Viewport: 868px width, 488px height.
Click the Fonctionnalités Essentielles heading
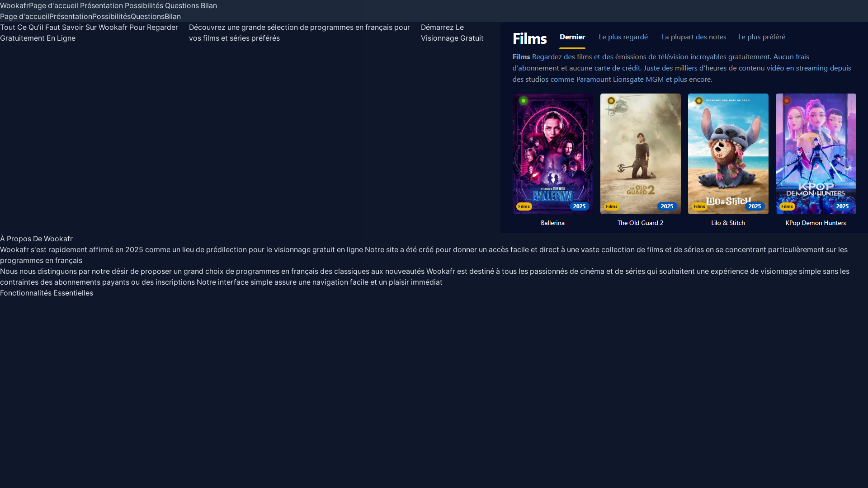[x=47, y=293]
